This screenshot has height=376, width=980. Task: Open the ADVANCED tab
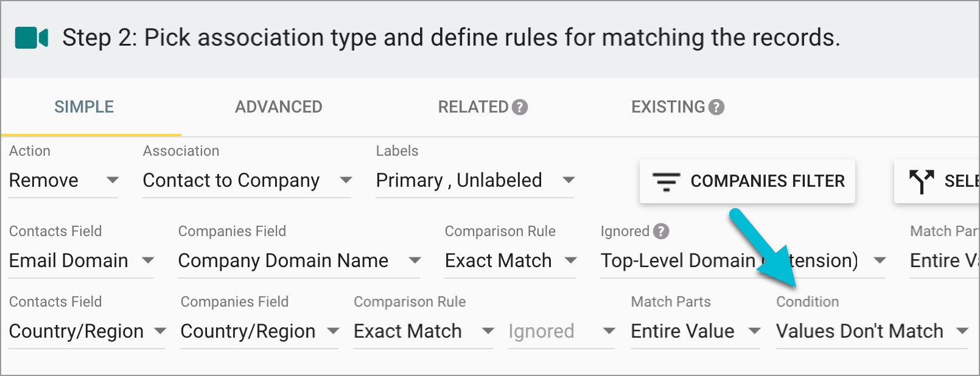click(x=279, y=107)
